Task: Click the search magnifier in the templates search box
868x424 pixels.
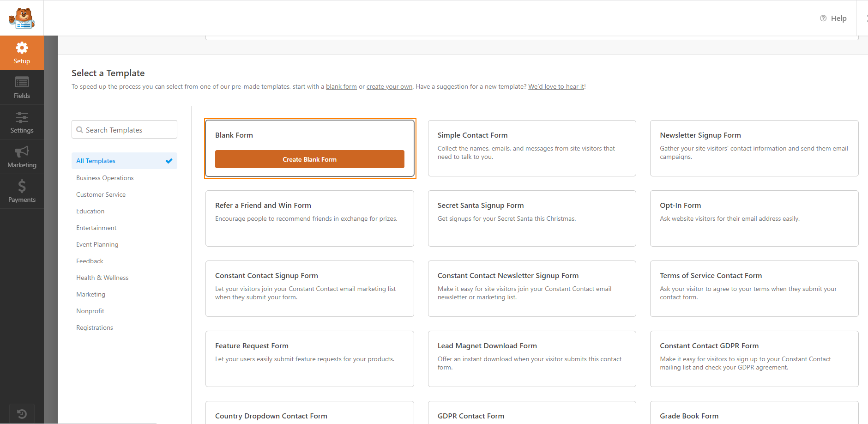Action: [x=80, y=130]
